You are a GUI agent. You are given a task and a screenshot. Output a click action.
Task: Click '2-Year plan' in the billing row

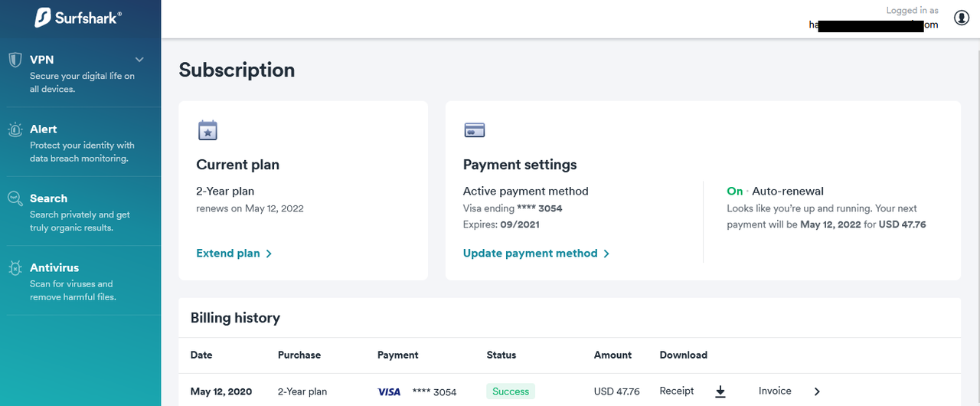click(302, 391)
